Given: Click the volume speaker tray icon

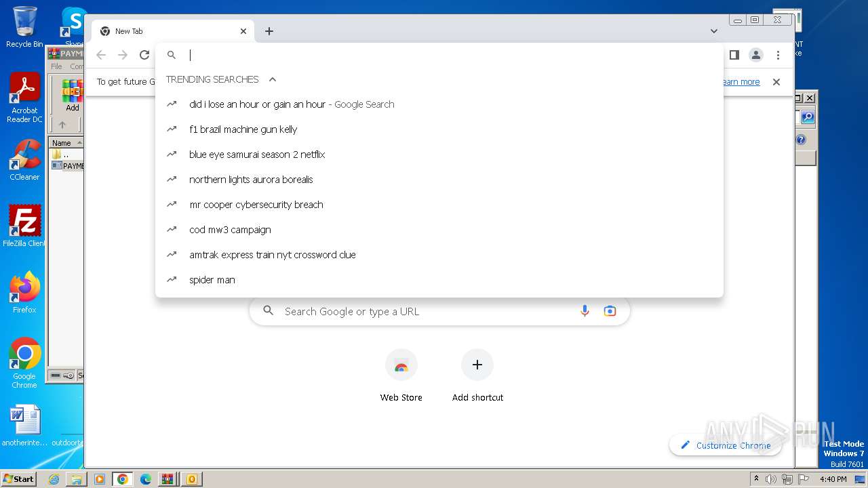Looking at the screenshot, I should click(x=771, y=479).
